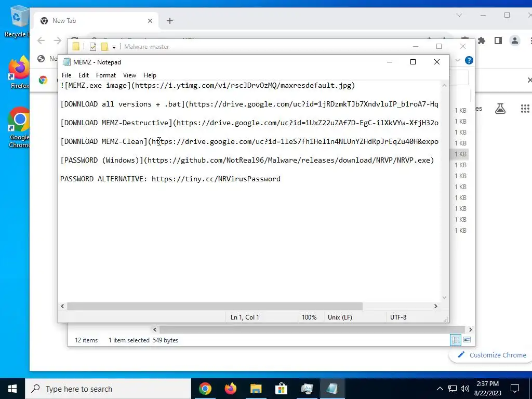This screenshot has height=399, width=532.
Task: Open File Explorer help question mark icon
Action: tap(469, 60)
